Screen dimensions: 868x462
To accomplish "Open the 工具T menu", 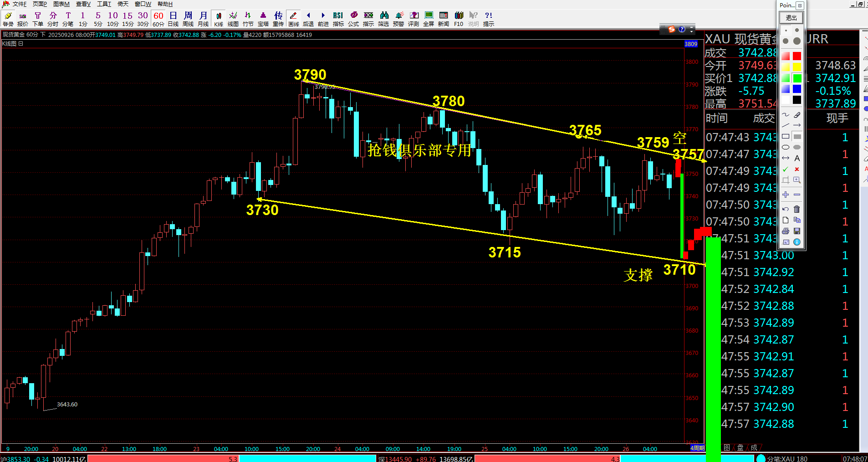I will pyautogui.click(x=104, y=4).
